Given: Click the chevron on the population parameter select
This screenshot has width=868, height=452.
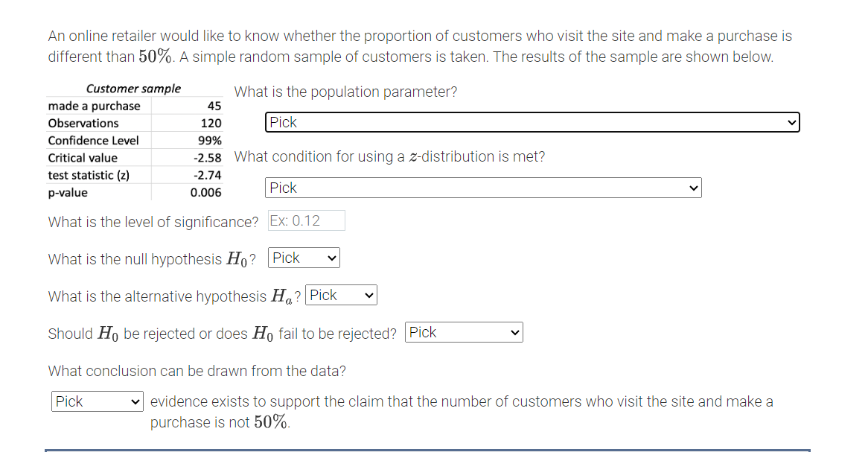Looking at the screenshot, I should pos(793,121).
